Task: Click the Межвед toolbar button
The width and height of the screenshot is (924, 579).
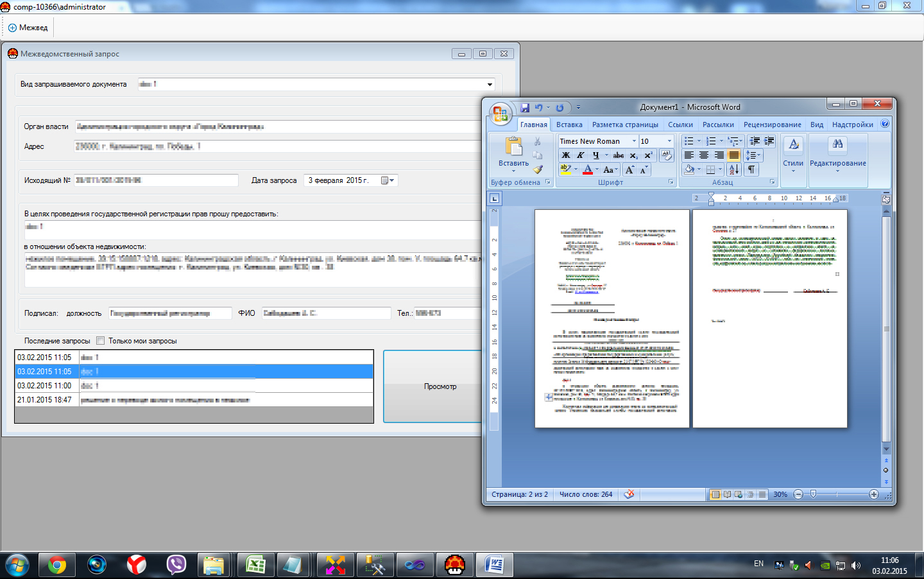Action: pos(28,28)
